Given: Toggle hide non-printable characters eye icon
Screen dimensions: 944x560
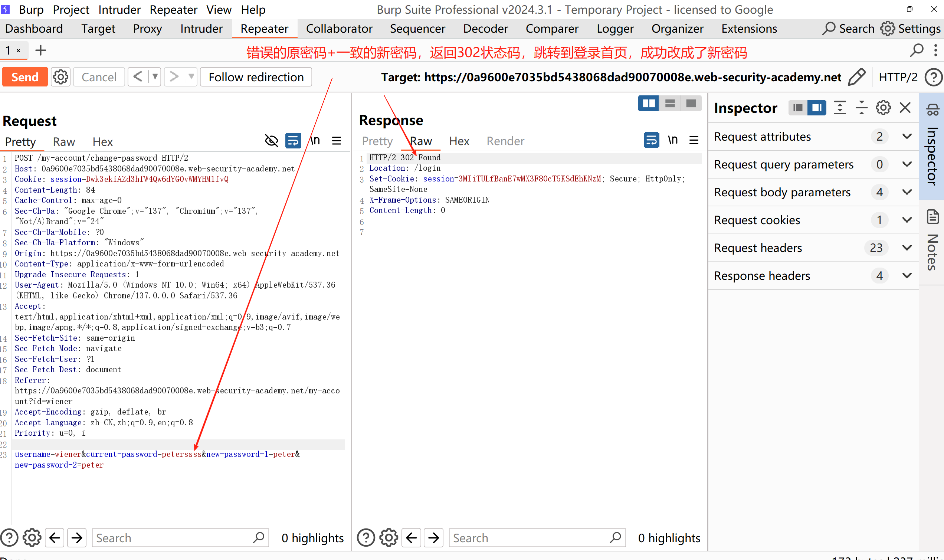Looking at the screenshot, I should [x=271, y=141].
